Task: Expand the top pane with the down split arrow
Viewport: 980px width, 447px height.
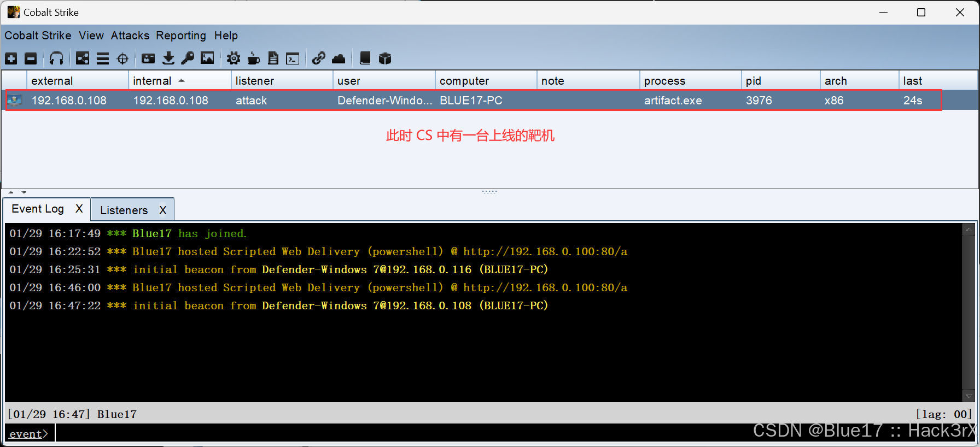Action: tap(24, 192)
